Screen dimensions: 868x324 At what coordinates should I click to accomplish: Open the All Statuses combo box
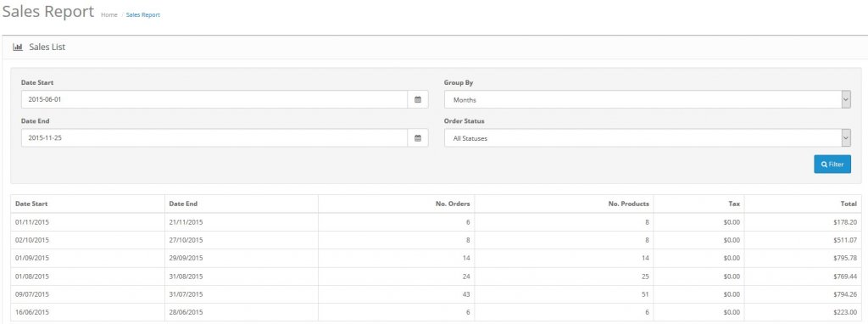click(647, 138)
